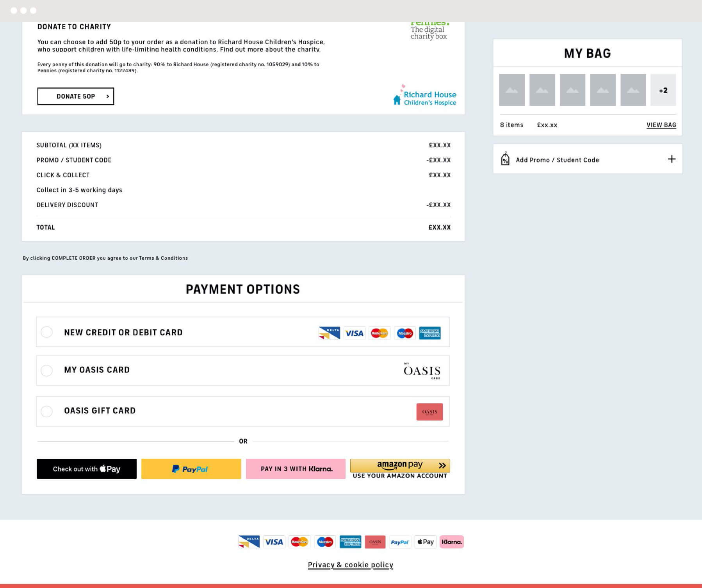Click the 8 items count in My Bag
The image size is (702, 588).
click(511, 125)
